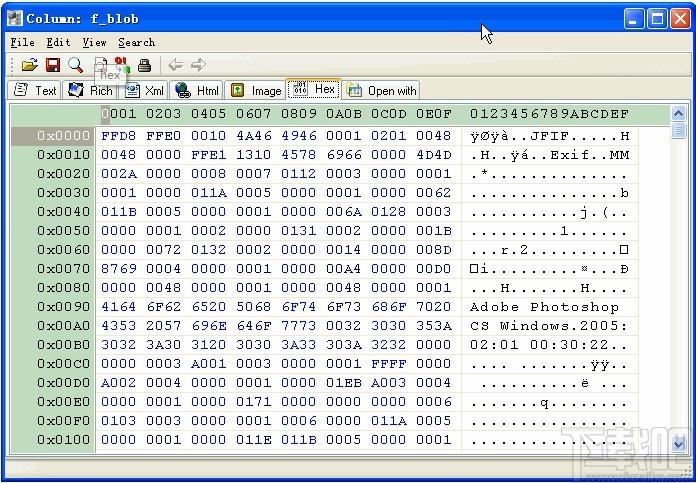This screenshot has height=483, width=696.
Task: Click hex value 002A in row 0x0020
Action: click(119, 174)
